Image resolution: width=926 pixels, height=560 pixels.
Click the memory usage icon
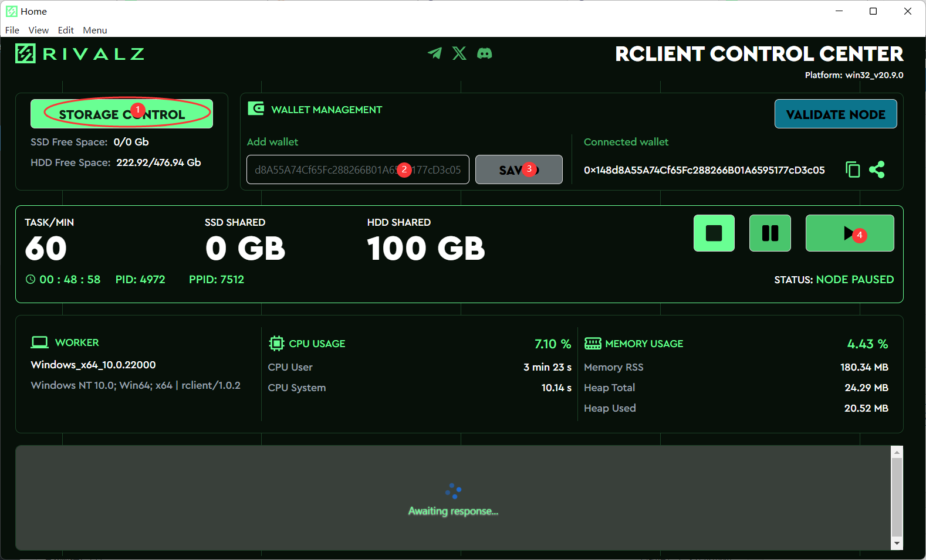(593, 343)
